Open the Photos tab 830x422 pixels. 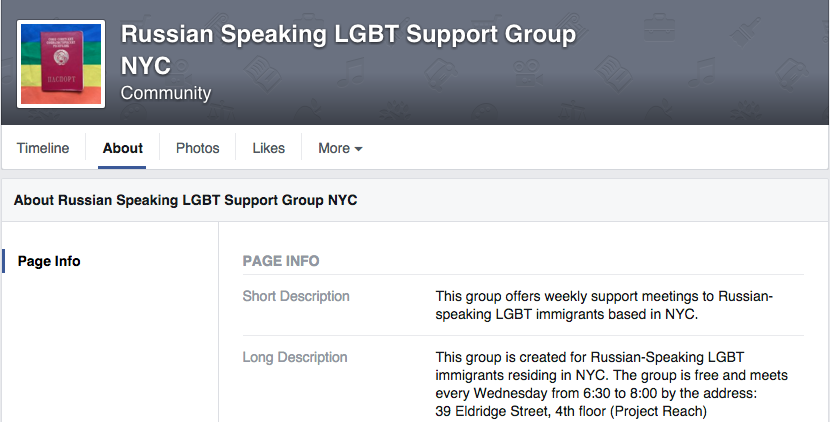point(197,148)
